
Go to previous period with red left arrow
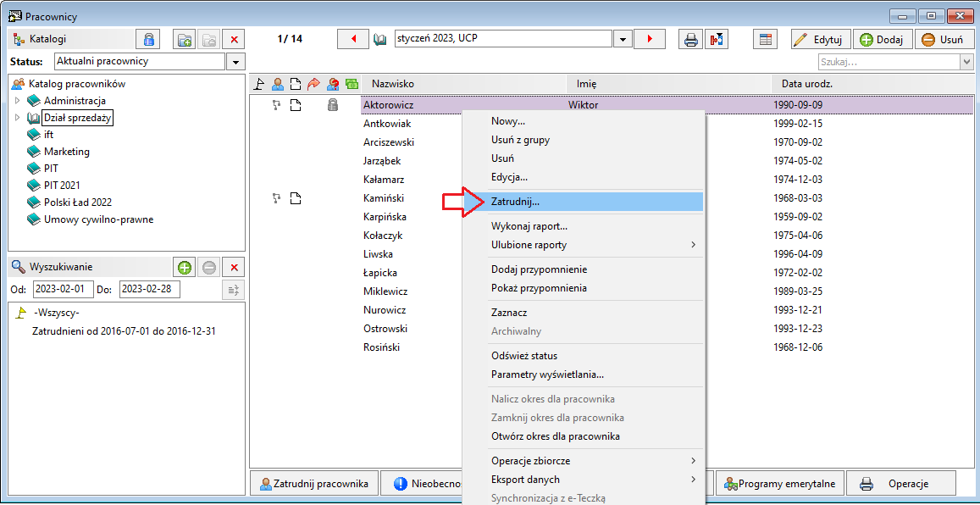coord(353,39)
